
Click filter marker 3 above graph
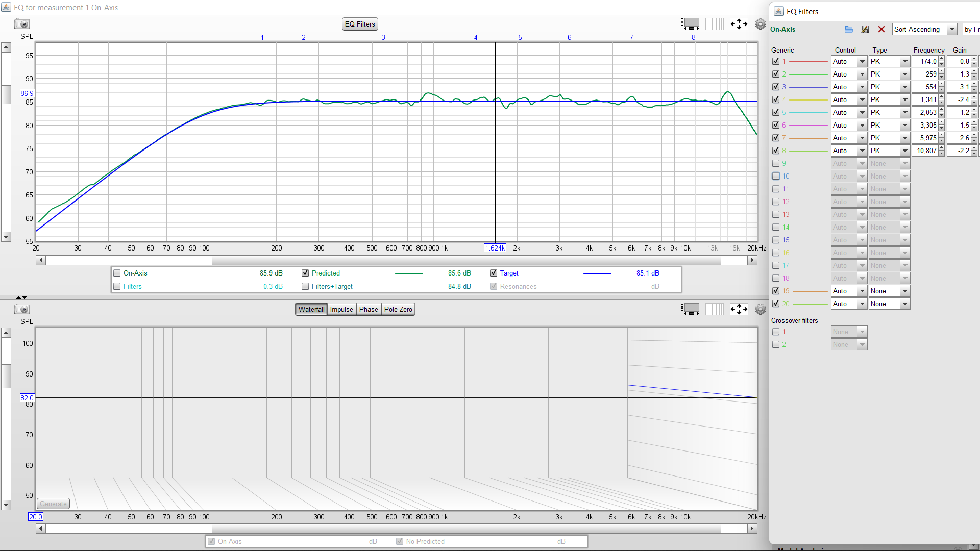(383, 37)
